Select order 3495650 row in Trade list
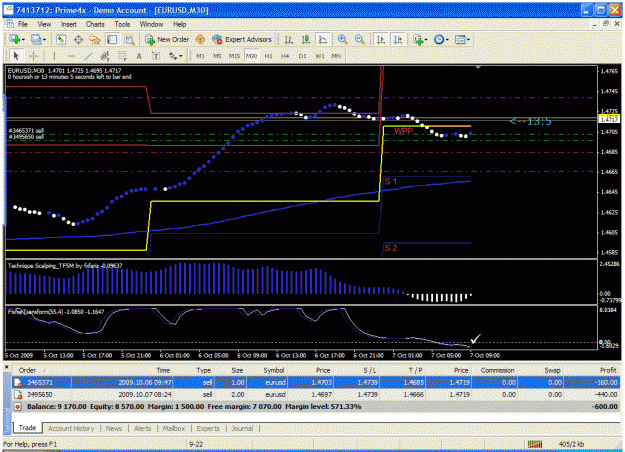Image resolution: width=625 pixels, height=452 pixels. tap(316, 395)
